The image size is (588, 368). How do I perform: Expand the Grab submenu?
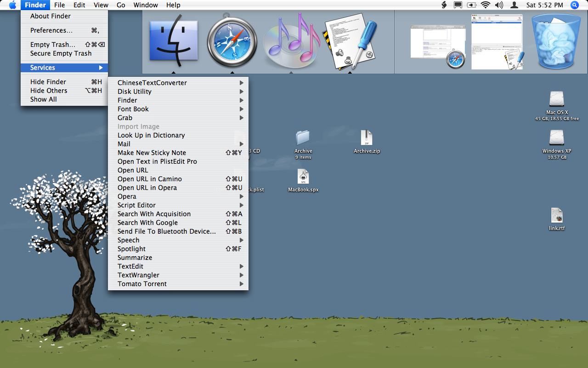pyautogui.click(x=178, y=118)
